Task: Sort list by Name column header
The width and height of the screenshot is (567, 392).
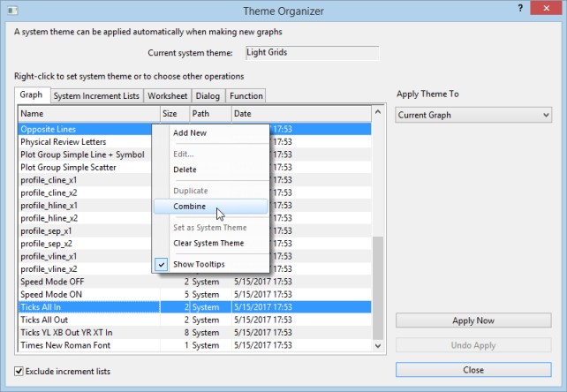Action: pos(88,114)
